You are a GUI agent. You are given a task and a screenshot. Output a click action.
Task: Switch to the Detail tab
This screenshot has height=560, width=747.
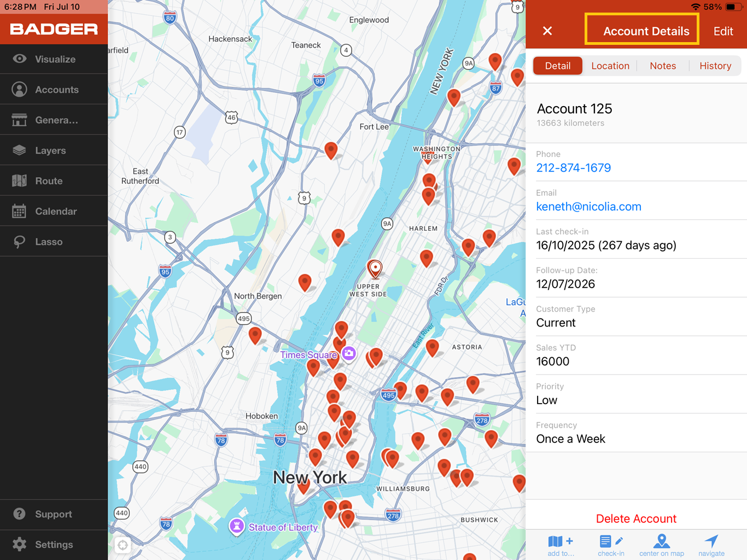(x=558, y=66)
